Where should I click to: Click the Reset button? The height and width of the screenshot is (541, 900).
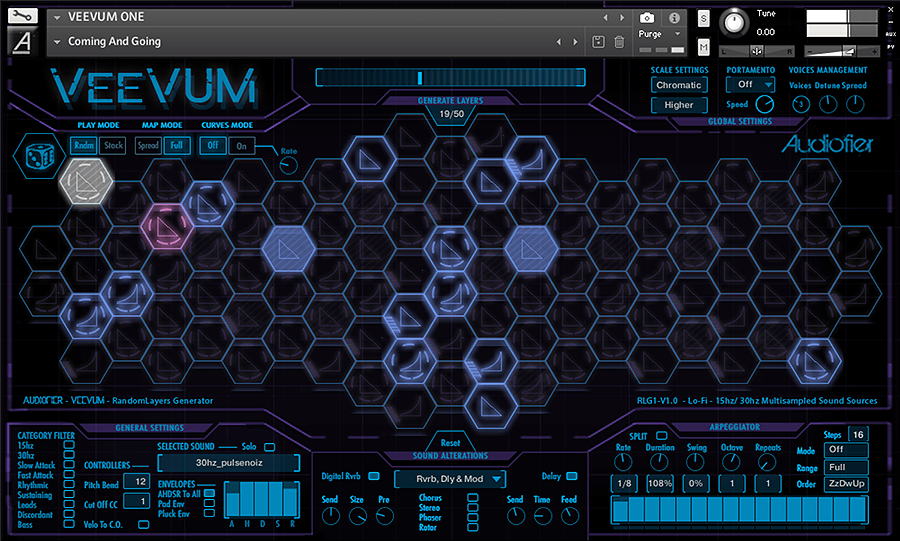(x=451, y=442)
